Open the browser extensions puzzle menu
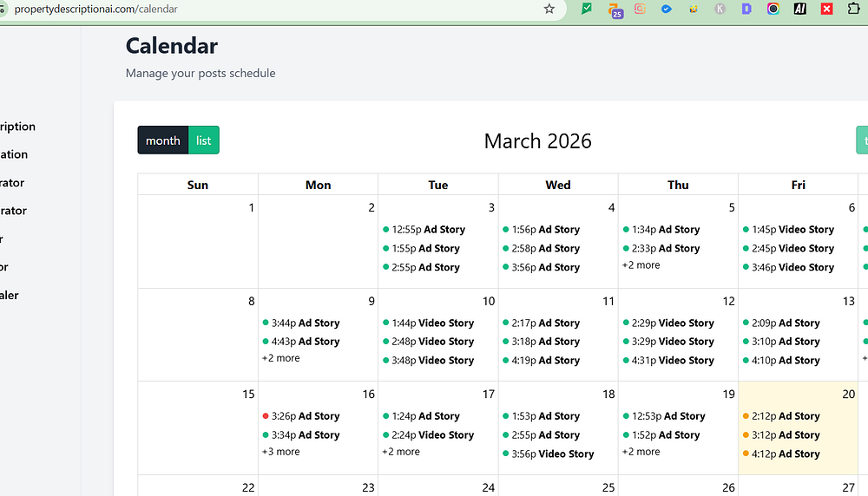 853,9
